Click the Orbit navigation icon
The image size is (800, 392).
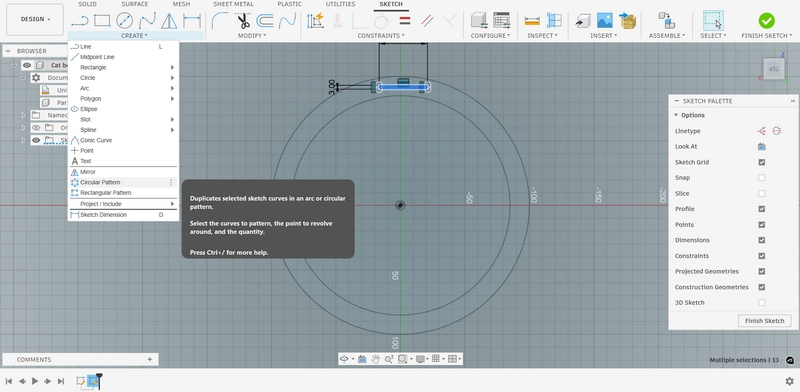coord(344,359)
